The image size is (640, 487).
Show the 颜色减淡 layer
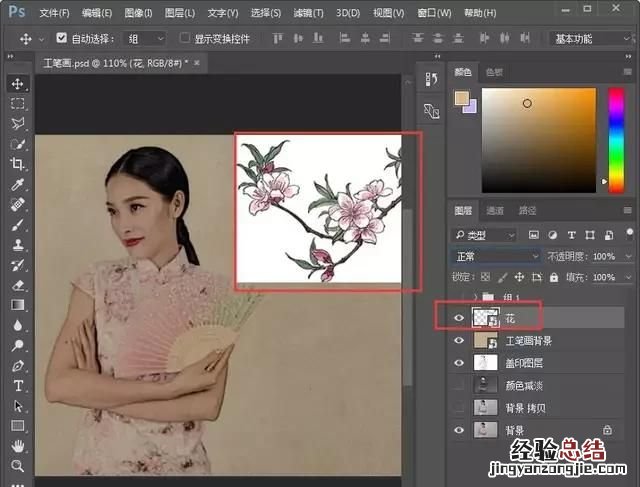click(459, 385)
